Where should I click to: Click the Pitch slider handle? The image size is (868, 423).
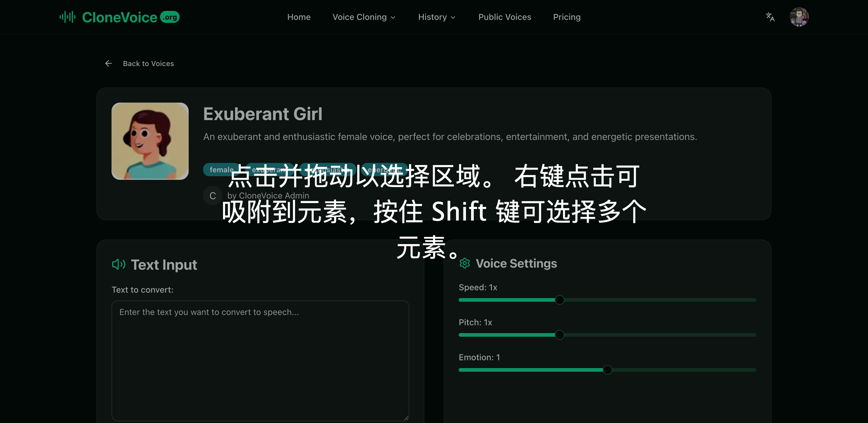point(559,335)
